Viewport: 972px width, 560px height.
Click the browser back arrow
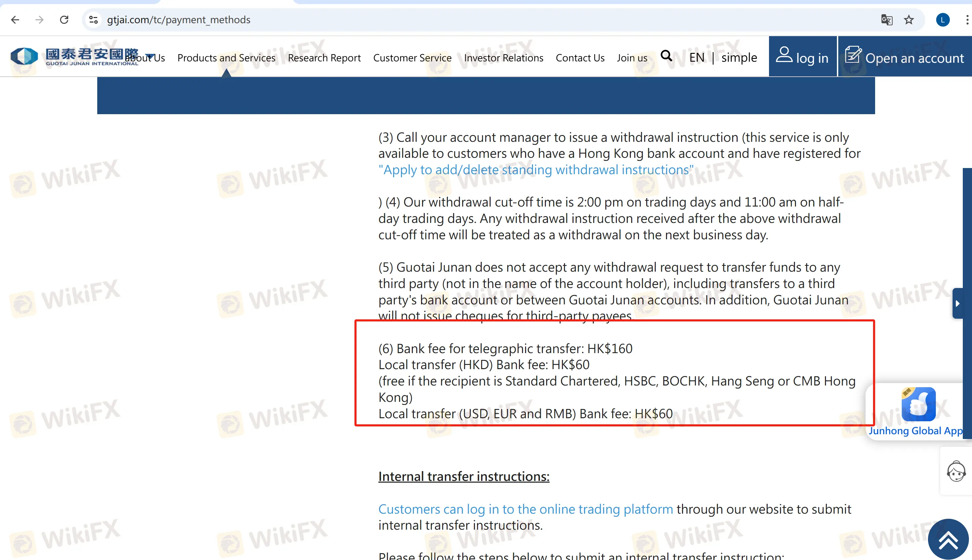tap(15, 20)
